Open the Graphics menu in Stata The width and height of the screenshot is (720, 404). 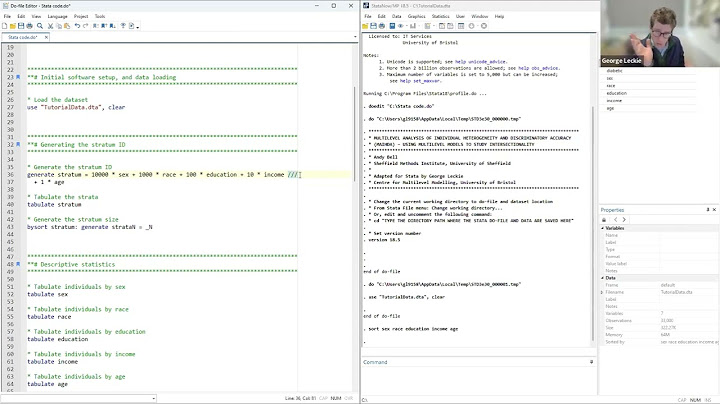[x=416, y=16]
